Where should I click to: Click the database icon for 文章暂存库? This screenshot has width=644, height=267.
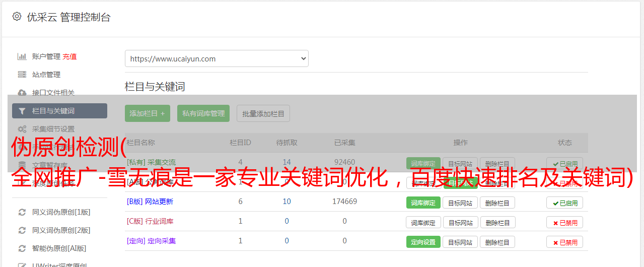(x=22, y=165)
